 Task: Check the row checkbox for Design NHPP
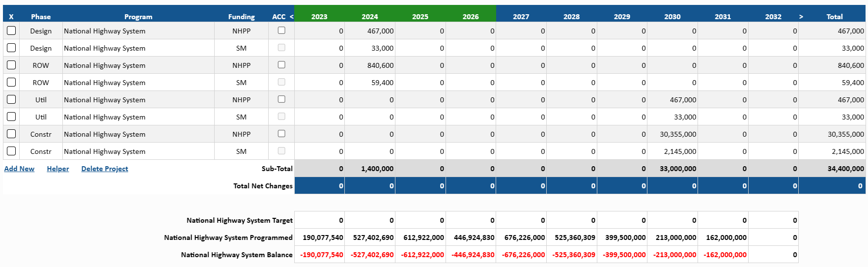click(x=11, y=30)
